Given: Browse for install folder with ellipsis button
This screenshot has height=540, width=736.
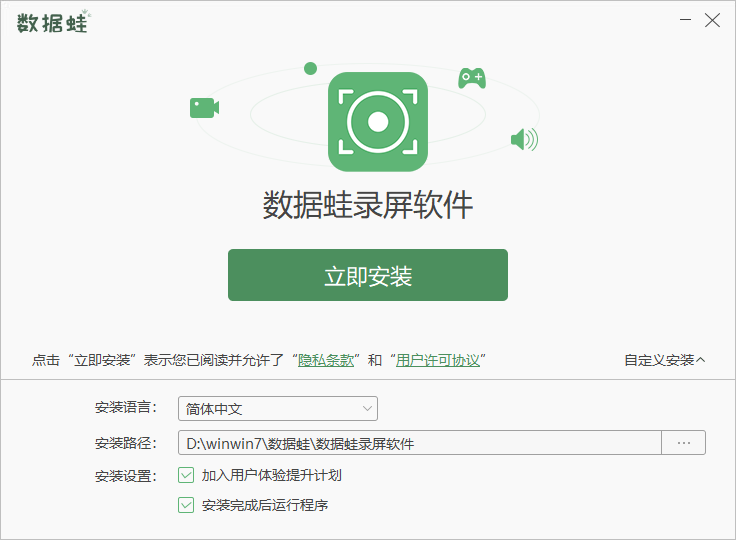Looking at the screenshot, I should (x=683, y=443).
